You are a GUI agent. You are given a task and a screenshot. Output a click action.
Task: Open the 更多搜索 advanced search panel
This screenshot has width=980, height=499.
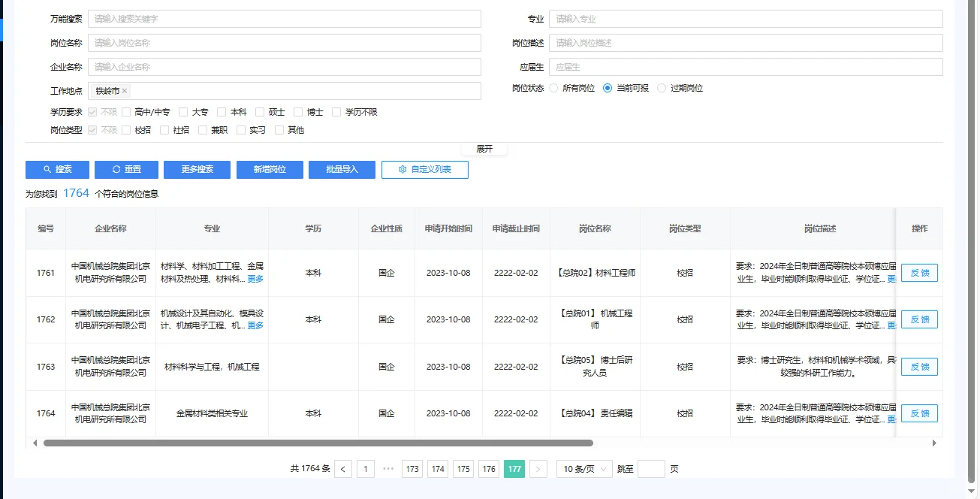pos(197,169)
